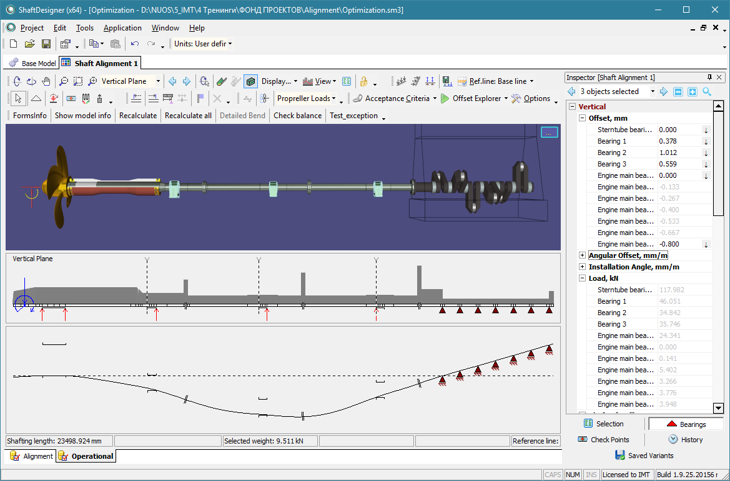730x481 pixels.
Task: Save the project using floppy disk icon
Action: (46, 44)
